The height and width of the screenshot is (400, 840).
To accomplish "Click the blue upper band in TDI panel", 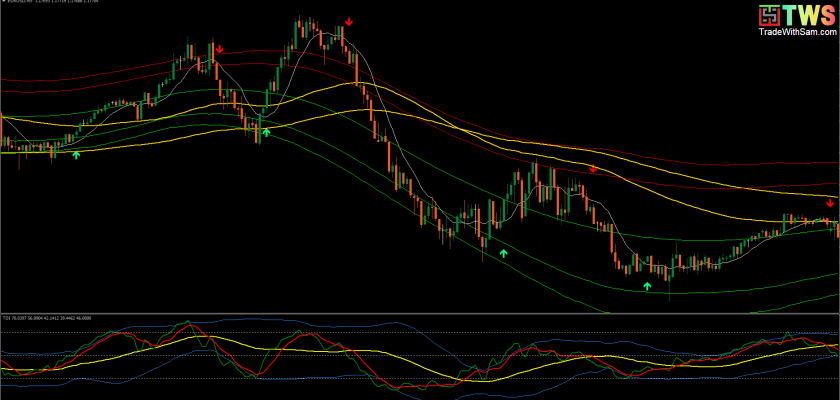I will coord(400,324).
